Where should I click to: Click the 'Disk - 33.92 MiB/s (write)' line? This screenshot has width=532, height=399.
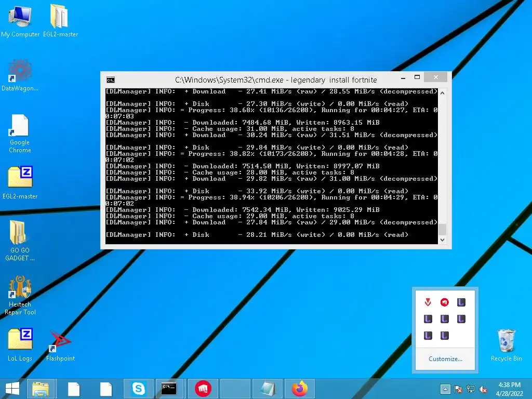pyautogui.click(x=257, y=191)
